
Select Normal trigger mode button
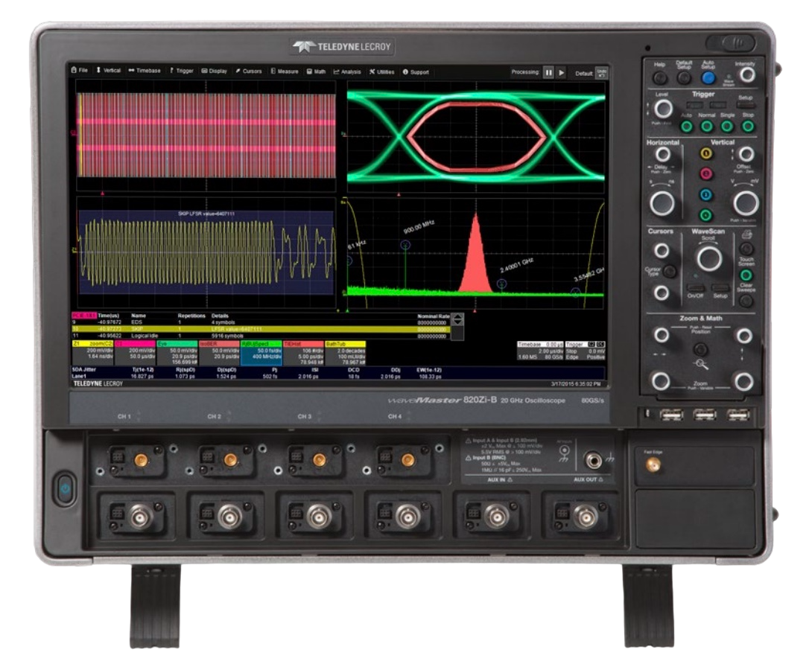coord(707,126)
